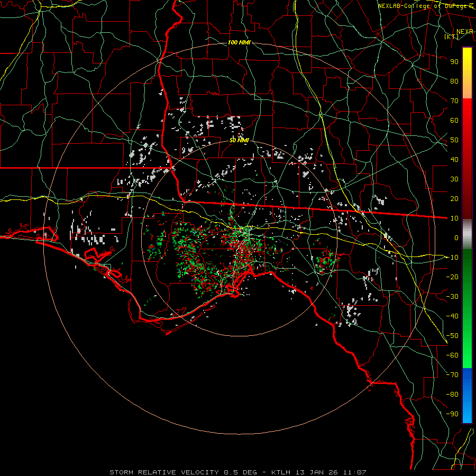This screenshot has width=476, height=476.
Task: Click the 90 value on velocity scale
Action: pos(454,62)
